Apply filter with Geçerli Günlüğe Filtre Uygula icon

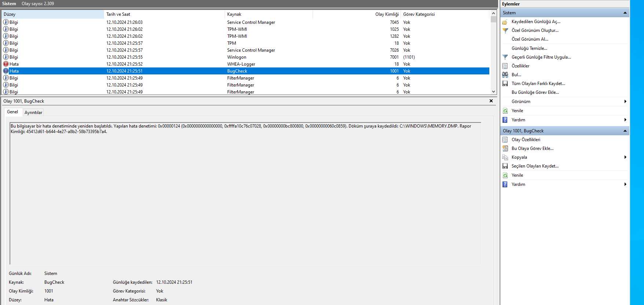[505, 57]
